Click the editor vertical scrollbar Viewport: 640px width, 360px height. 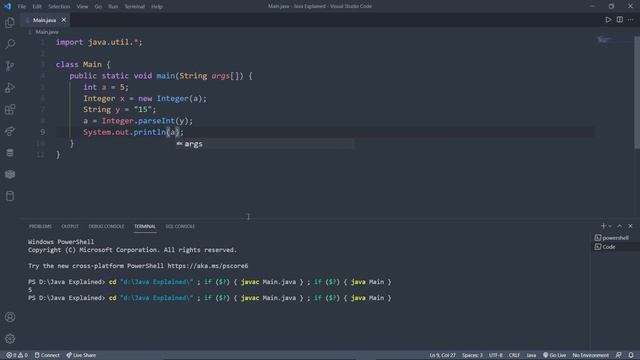[637, 93]
